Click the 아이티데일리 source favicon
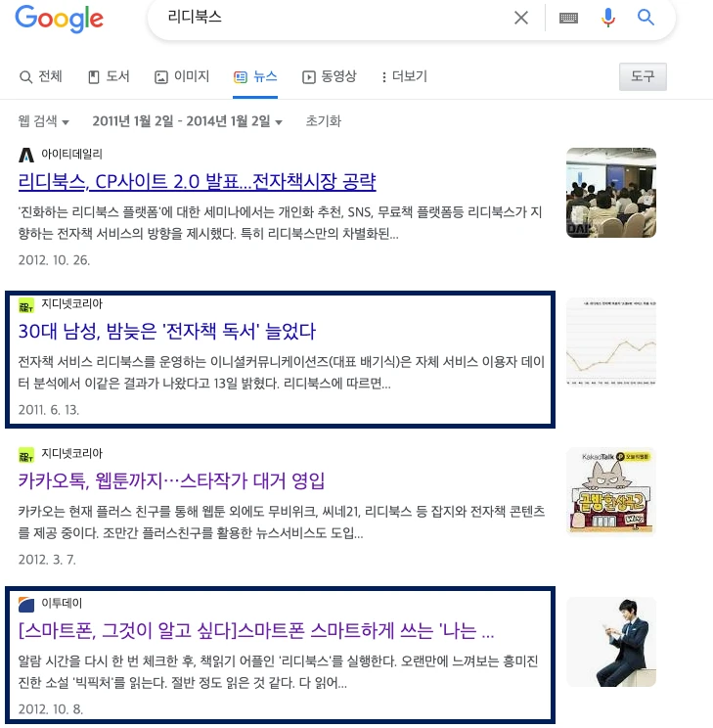Screen dimensions: 713x728 [26, 155]
